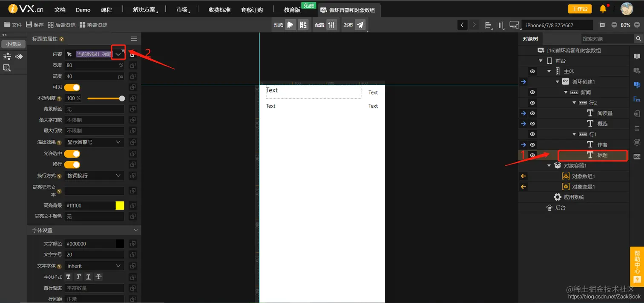Open the QR code preview icon

tap(303, 25)
